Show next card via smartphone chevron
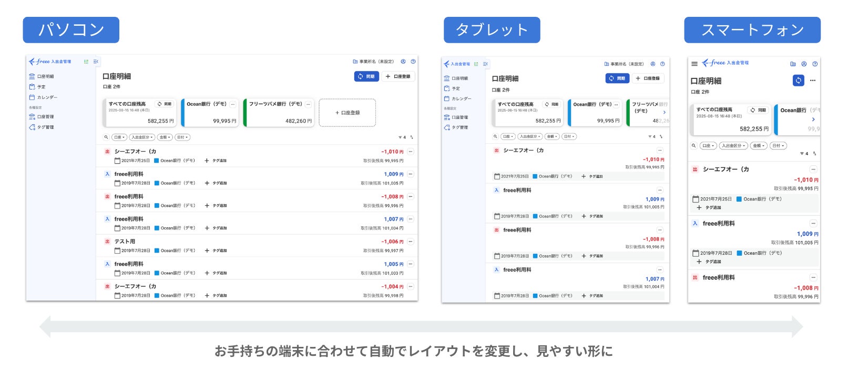Screen dimensions: 868x369 tap(813, 119)
